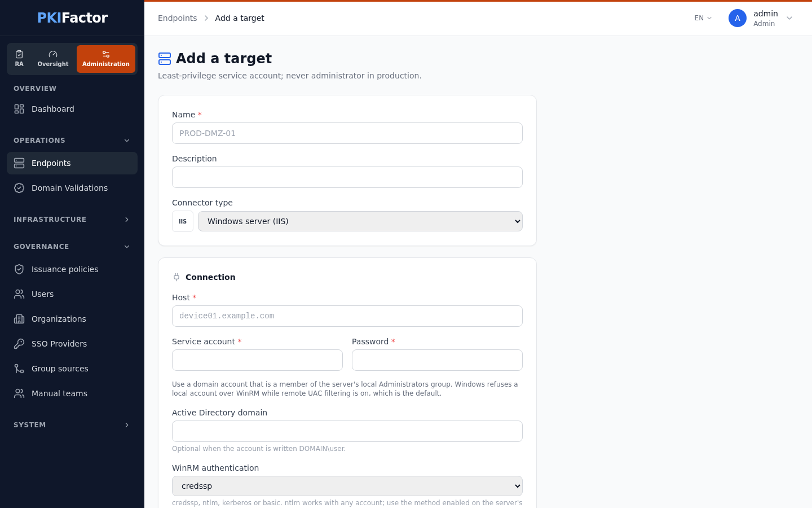This screenshot has height=508, width=812.
Task: Switch to the Oversight tab
Action: point(53,59)
